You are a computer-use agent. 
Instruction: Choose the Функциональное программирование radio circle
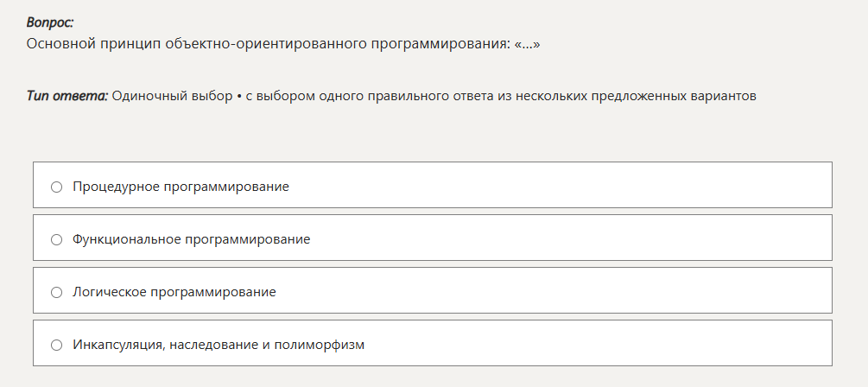57,239
